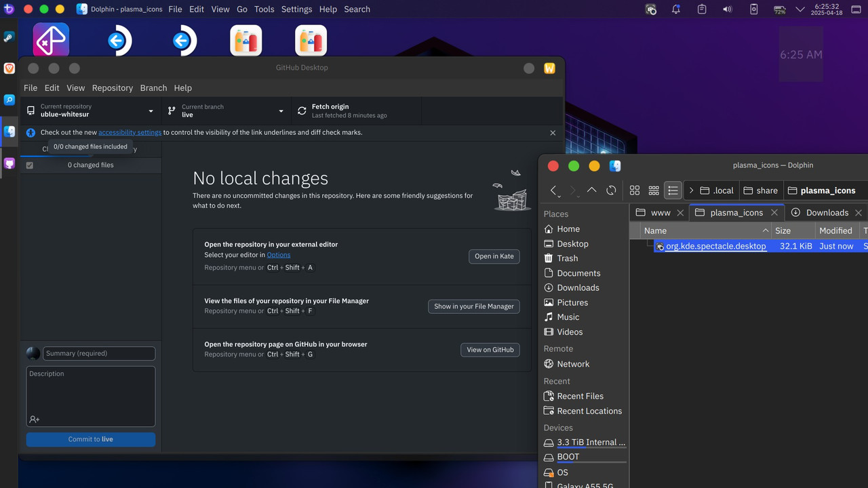
Task: Open the notifications bell in system tray
Action: coord(676,9)
